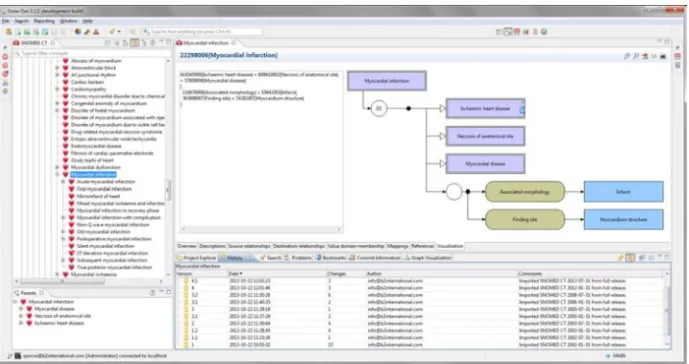
Task: Expand Acute myocardial infarction node
Action: 63,182
